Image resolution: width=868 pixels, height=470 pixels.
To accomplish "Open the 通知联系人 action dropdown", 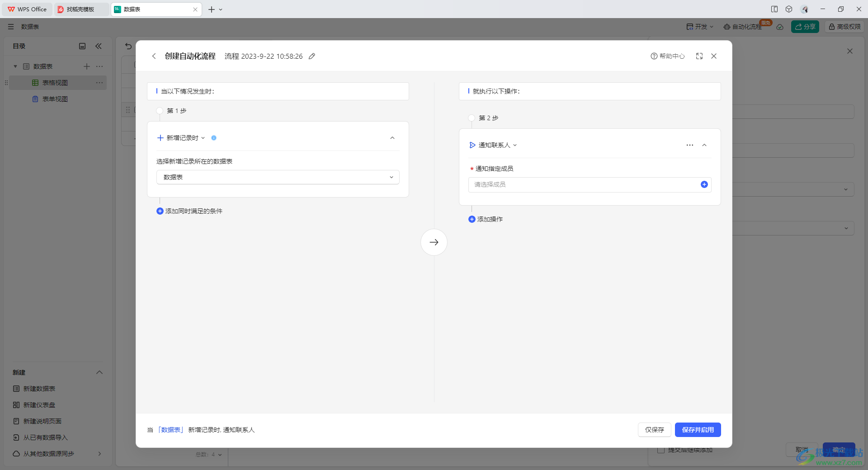I will click(493, 145).
